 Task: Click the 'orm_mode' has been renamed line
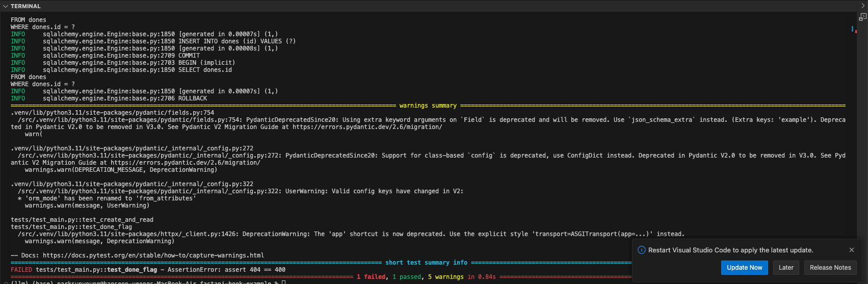tap(107, 198)
